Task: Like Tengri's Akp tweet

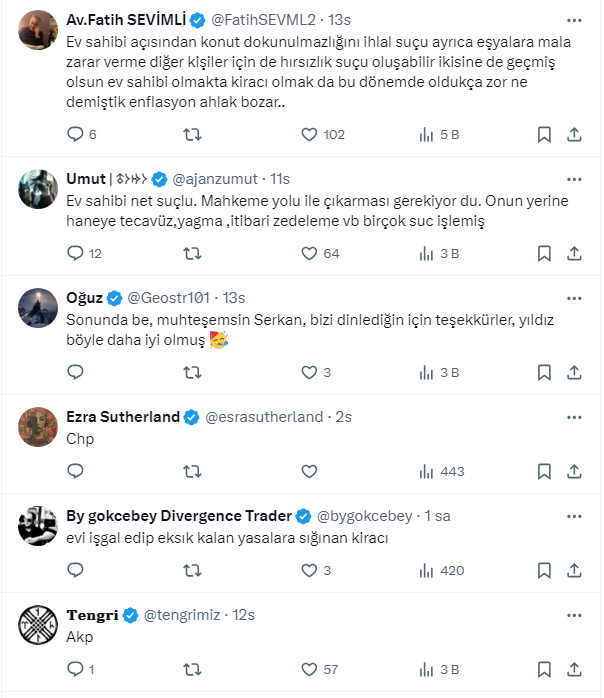Action: [x=309, y=669]
